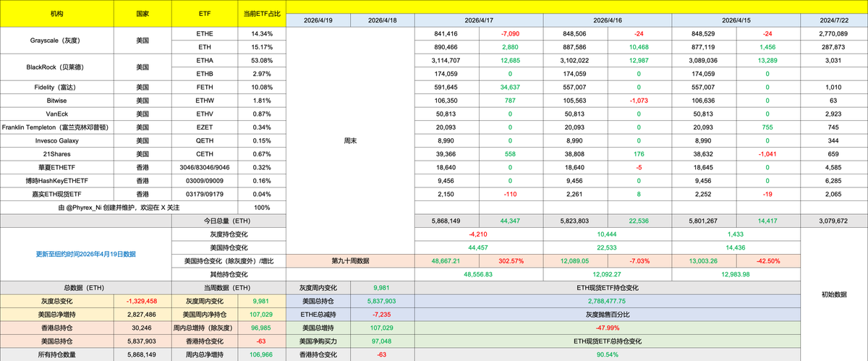The image size is (868, 361).
Task: Select the BlackRock（贝莱德）institution cell
Action: pyautogui.click(x=56, y=67)
